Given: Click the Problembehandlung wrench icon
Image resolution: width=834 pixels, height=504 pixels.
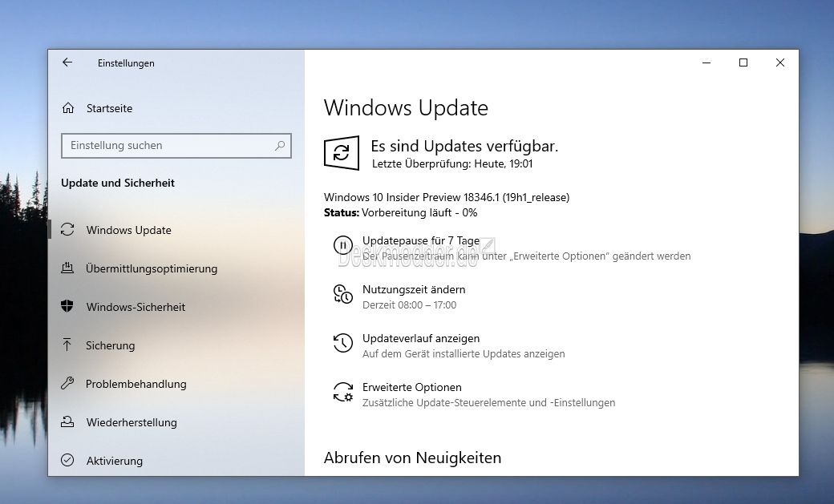Looking at the screenshot, I should (x=67, y=383).
